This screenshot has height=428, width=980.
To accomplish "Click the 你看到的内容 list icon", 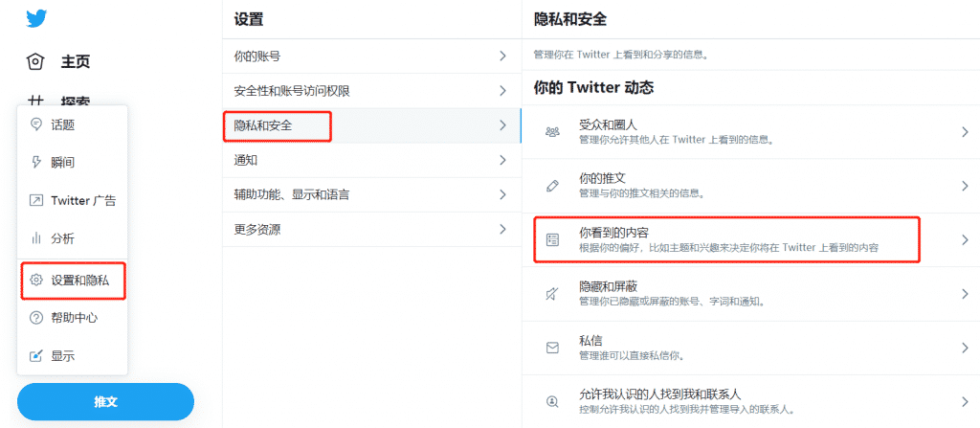I will click(552, 239).
